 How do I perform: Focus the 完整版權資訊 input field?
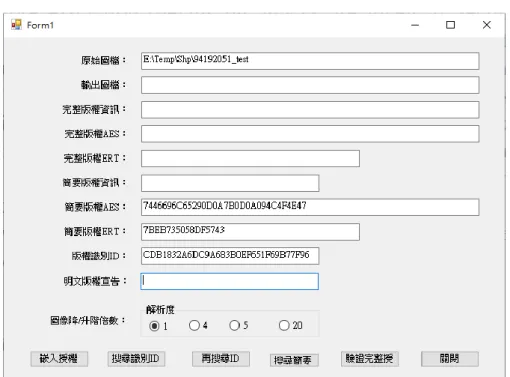point(310,110)
